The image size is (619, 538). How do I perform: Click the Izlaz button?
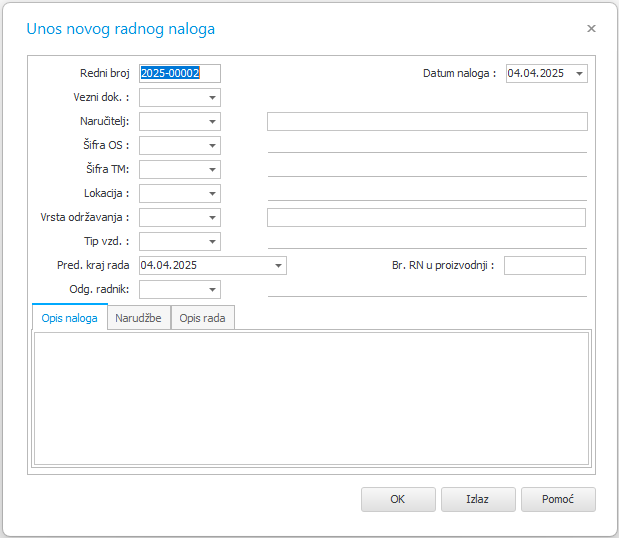click(478, 499)
